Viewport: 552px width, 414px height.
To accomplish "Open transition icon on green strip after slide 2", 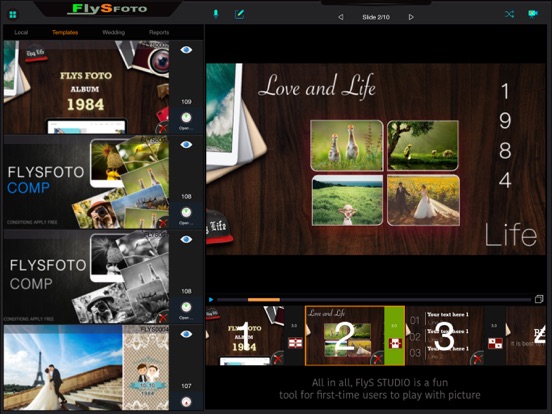I will tap(395, 343).
